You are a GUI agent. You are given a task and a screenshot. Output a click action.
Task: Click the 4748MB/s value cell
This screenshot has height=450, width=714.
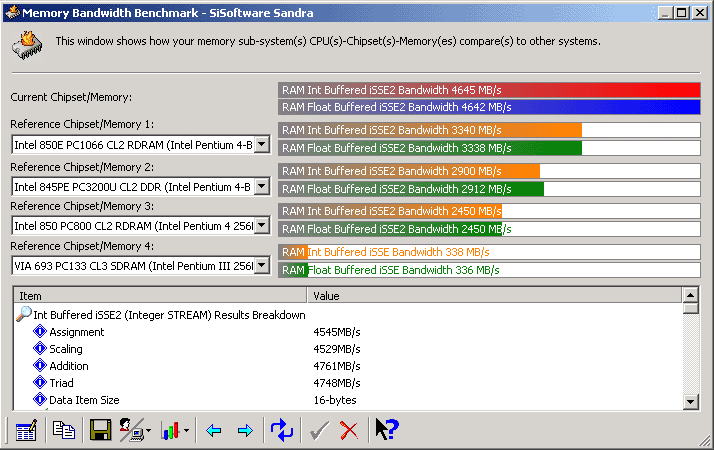coord(337,383)
